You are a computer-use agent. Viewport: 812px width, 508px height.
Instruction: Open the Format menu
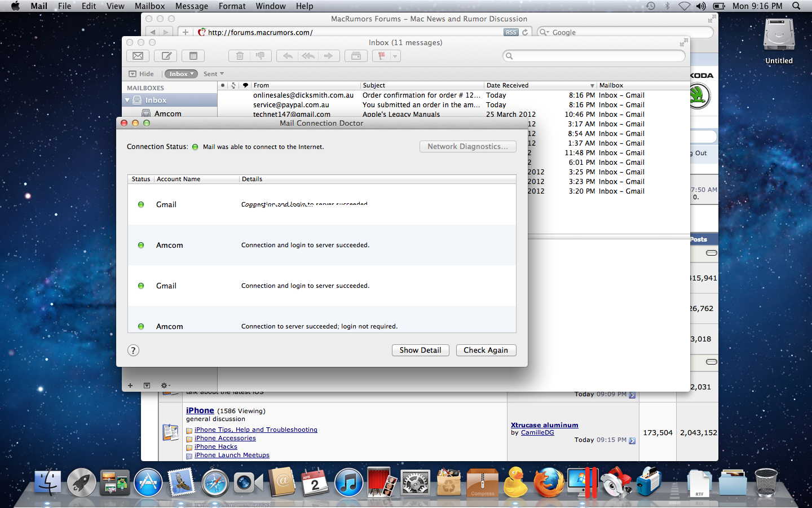232,6
